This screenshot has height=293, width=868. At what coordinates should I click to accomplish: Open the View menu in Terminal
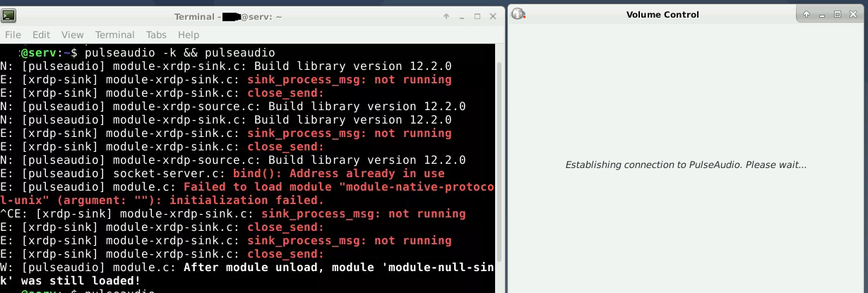[x=72, y=35]
